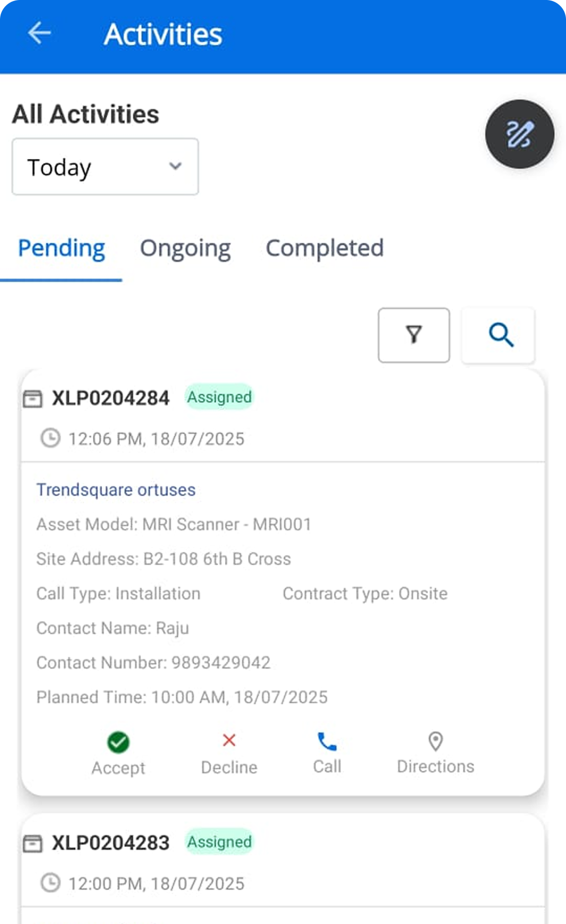Viewport: 566px width, 924px height.
Task: Tap the blue phone Call icon
Action: pos(327,742)
